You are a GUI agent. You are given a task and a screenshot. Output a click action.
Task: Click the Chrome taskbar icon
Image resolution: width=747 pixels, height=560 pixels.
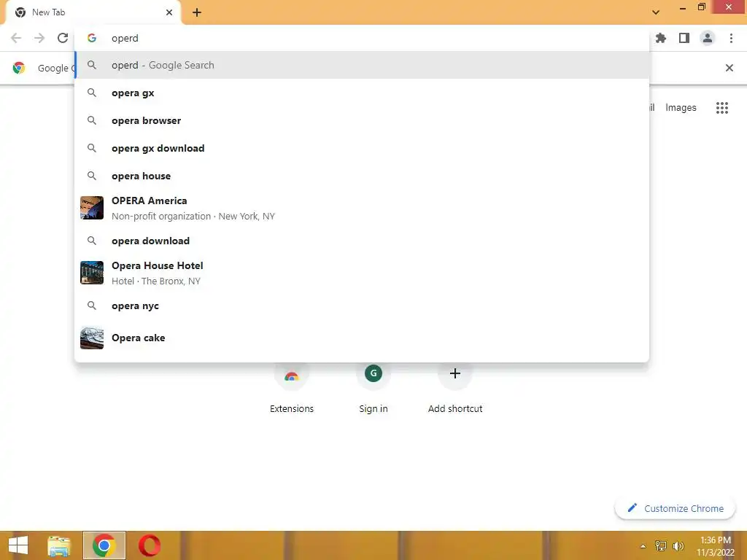[104, 545]
